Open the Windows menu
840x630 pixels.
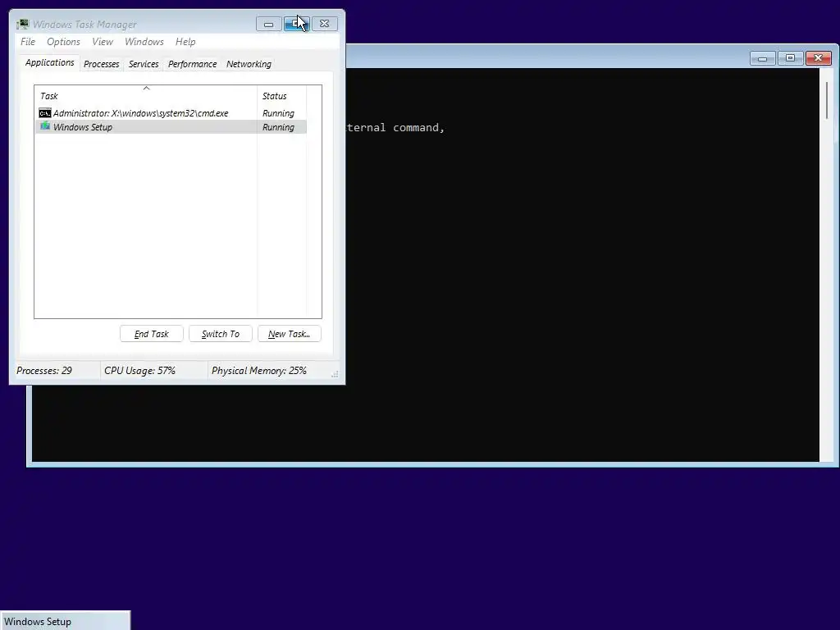click(144, 42)
